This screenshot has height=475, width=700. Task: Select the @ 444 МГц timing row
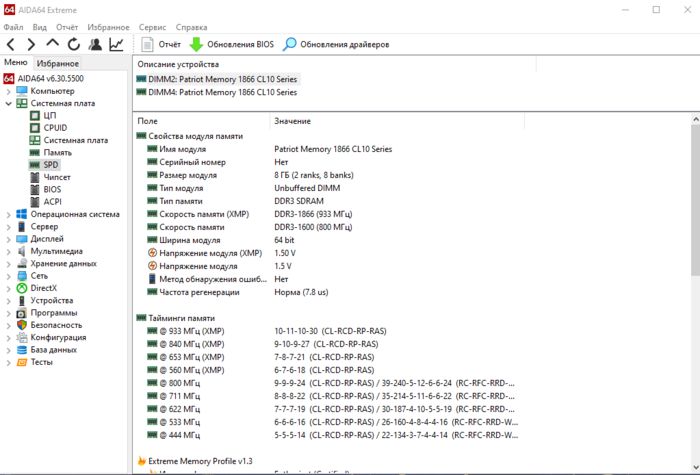click(x=328, y=435)
